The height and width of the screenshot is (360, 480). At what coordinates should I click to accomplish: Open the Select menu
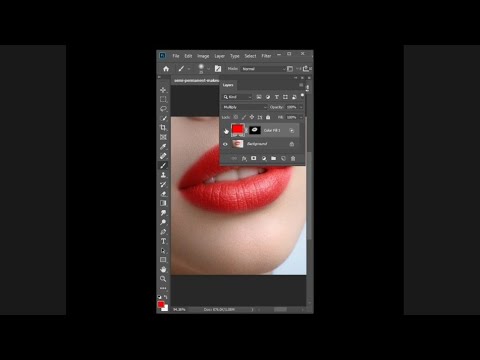click(250, 56)
